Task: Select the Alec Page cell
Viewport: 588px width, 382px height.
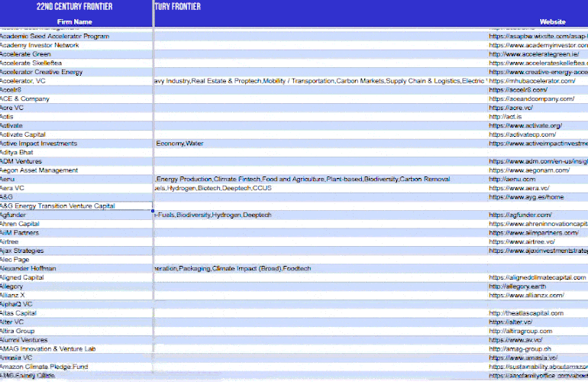Action: (x=76, y=260)
